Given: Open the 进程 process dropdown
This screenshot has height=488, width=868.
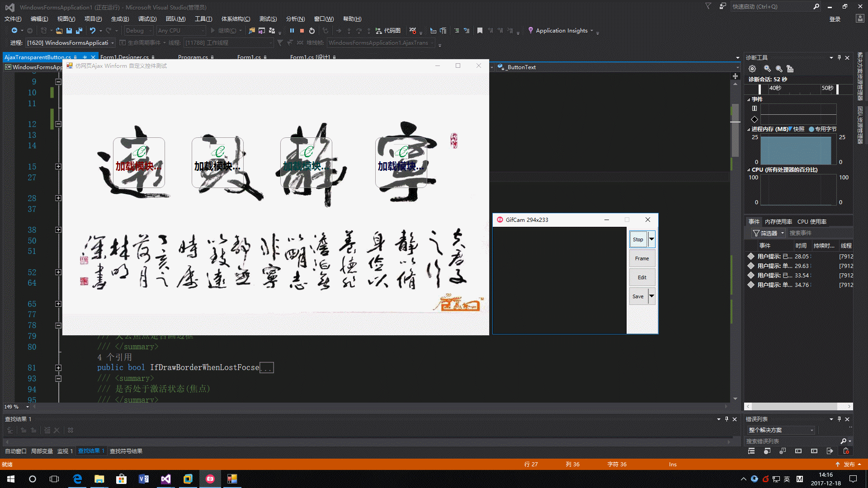Looking at the screenshot, I should (70, 42).
